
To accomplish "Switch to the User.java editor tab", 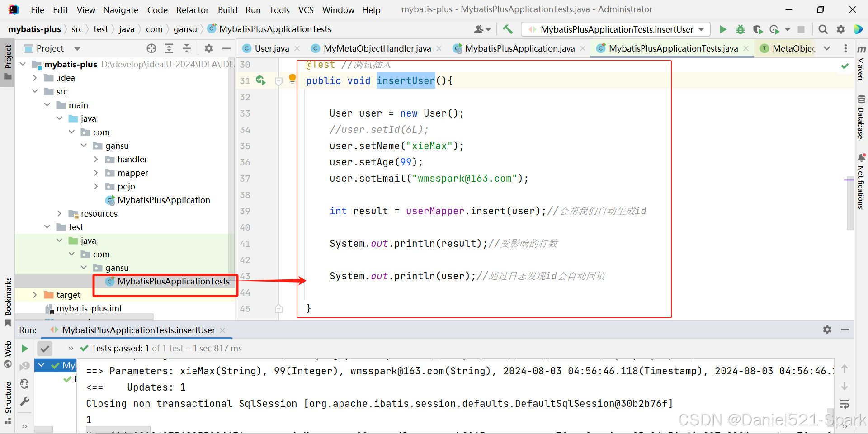I will coord(271,48).
